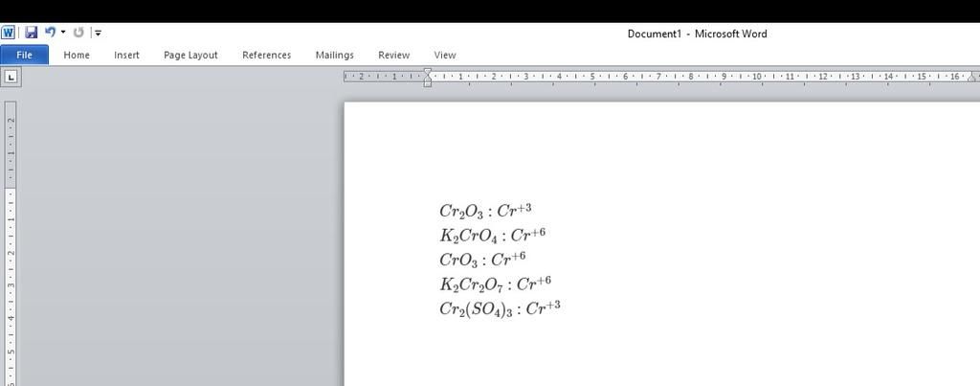Switch to the Insert ribbon tab

(127, 55)
